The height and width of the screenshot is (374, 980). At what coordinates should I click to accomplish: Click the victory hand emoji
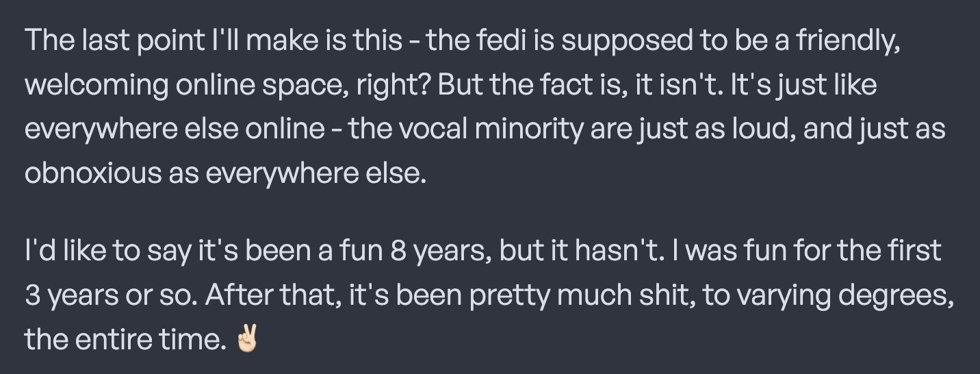[248, 338]
